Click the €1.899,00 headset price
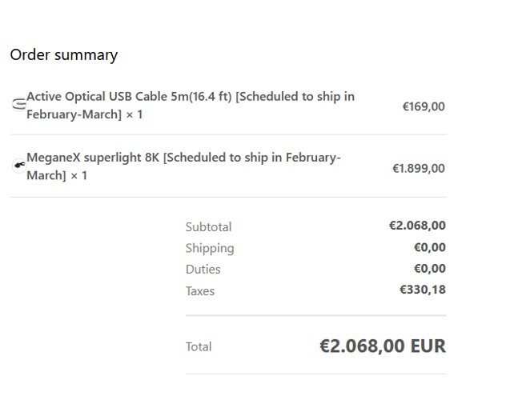The image size is (506, 420). [419, 168]
